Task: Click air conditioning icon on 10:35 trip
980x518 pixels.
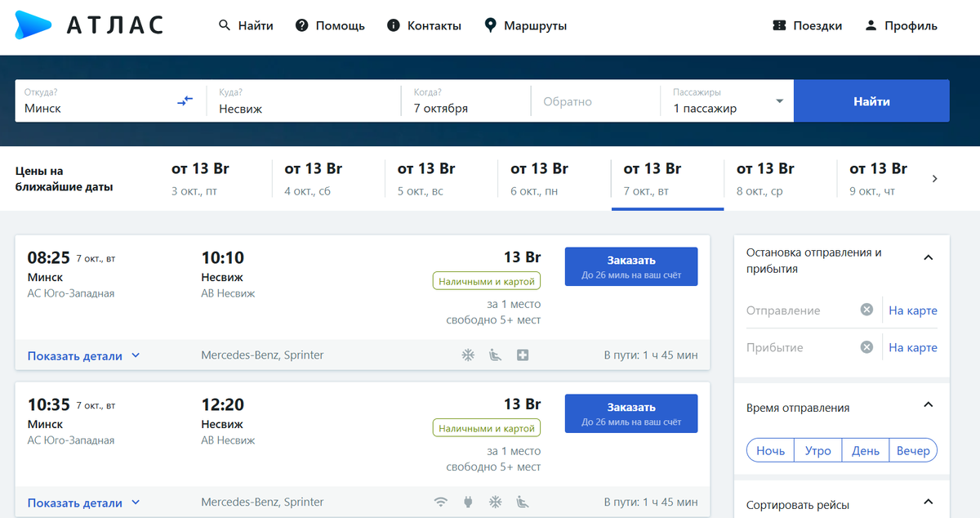Action: pos(495,502)
